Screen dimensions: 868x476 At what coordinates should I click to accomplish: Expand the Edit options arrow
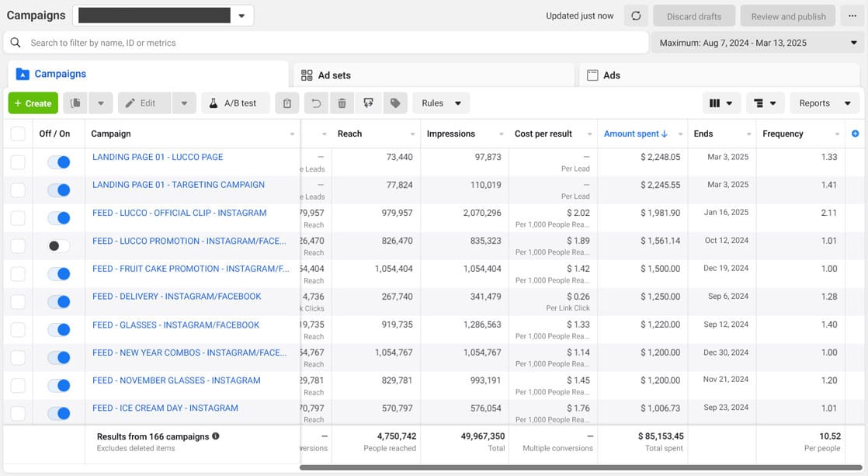[184, 103]
